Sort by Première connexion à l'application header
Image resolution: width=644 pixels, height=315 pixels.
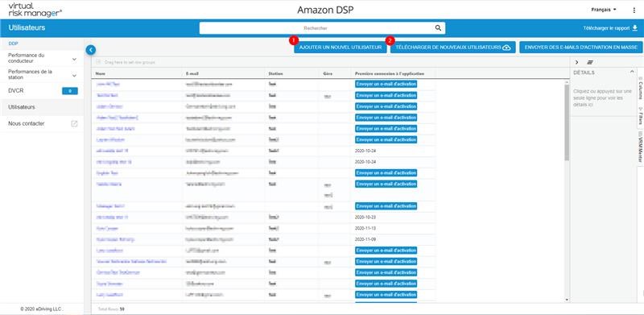390,73
